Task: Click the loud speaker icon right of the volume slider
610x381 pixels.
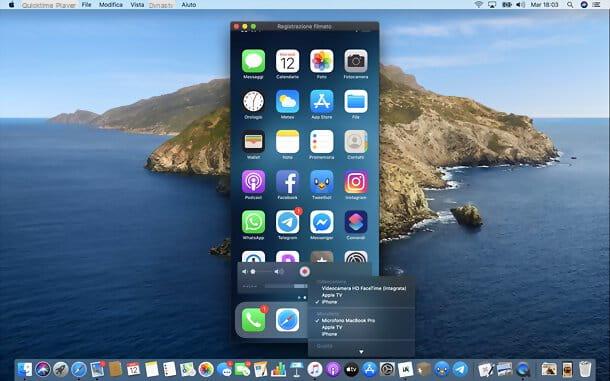Action: (279, 272)
